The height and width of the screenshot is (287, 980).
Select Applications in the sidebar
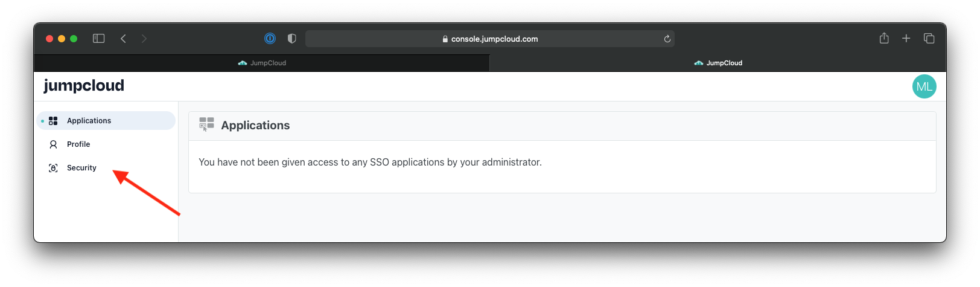pyautogui.click(x=106, y=121)
